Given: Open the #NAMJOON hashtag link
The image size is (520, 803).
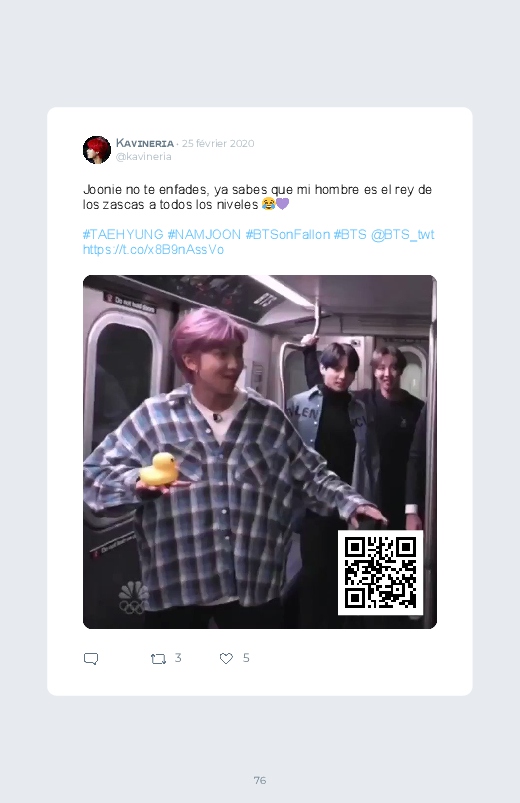Looking at the screenshot, I should [x=204, y=235].
